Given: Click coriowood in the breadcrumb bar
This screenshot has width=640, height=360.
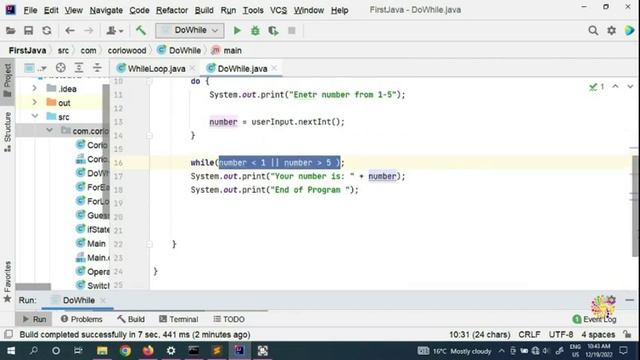Looking at the screenshot, I should [127, 51].
